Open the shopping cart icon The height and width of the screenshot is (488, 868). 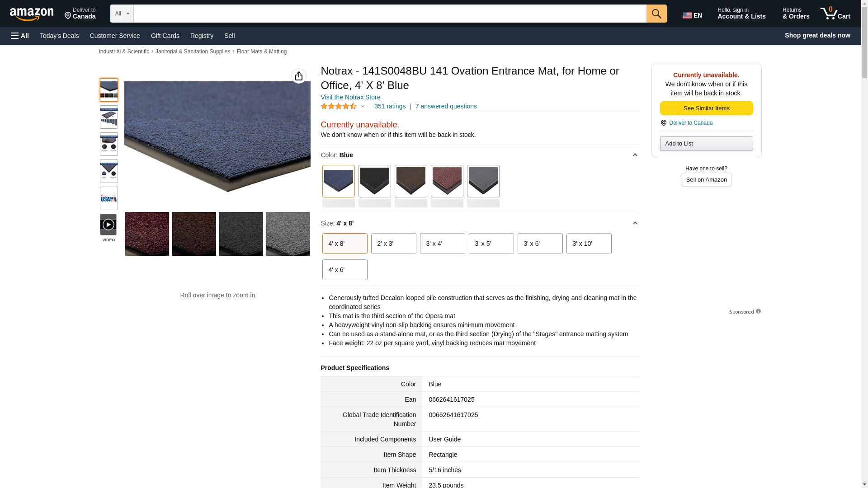pos(835,14)
